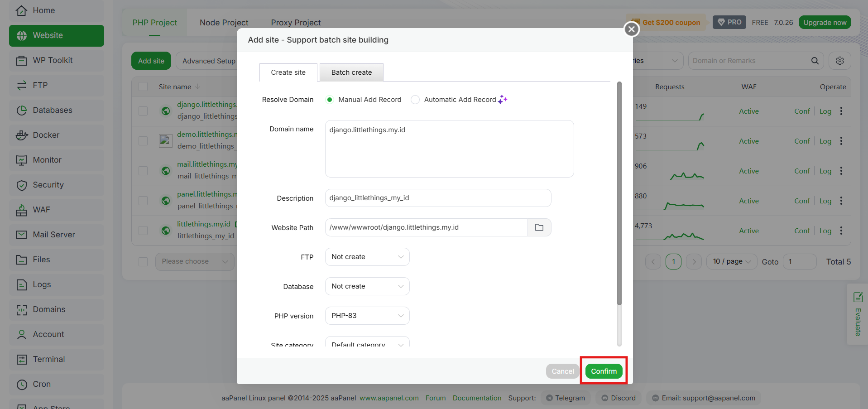Click the Cancel button

563,371
